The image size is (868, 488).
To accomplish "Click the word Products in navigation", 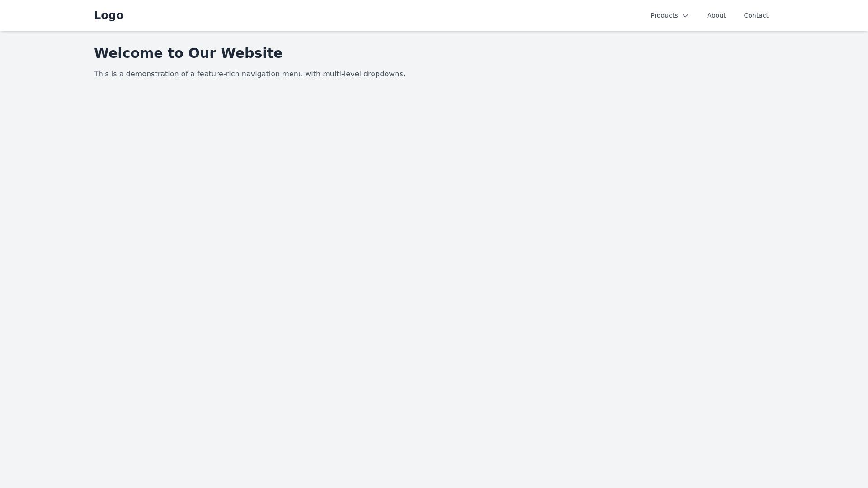I will click(x=664, y=15).
